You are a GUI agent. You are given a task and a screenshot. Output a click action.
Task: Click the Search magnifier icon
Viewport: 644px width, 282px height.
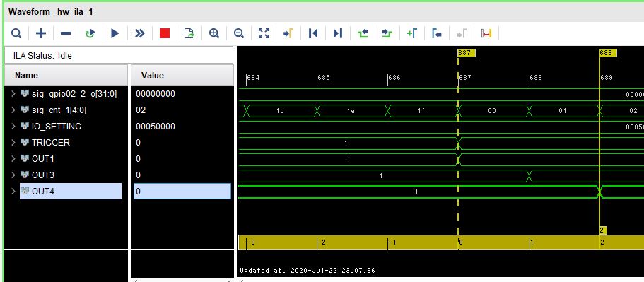[x=16, y=33]
